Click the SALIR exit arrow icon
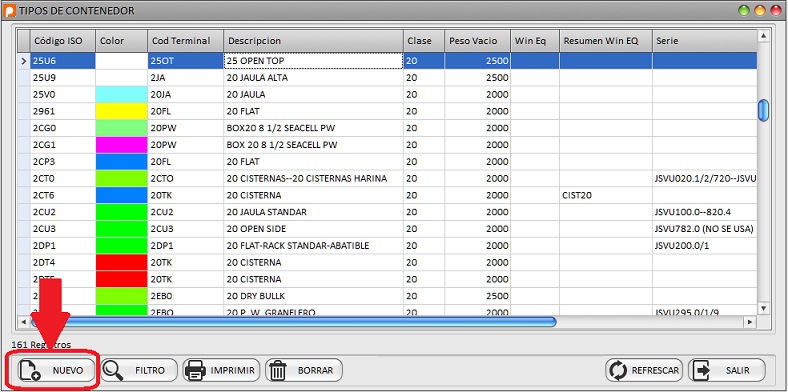788x392 pixels. click(701, 371)
